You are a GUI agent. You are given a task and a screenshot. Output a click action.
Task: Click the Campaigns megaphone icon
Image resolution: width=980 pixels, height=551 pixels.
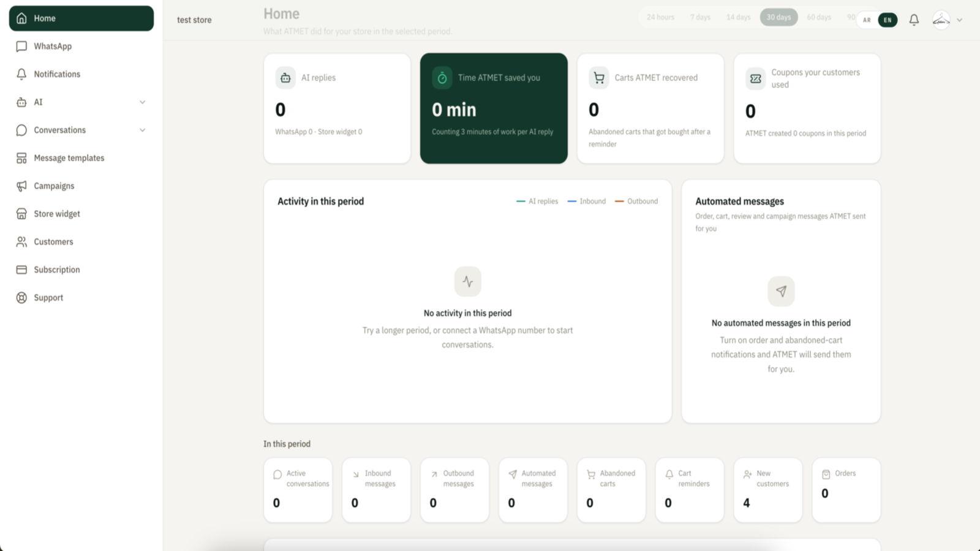point(21,186)
